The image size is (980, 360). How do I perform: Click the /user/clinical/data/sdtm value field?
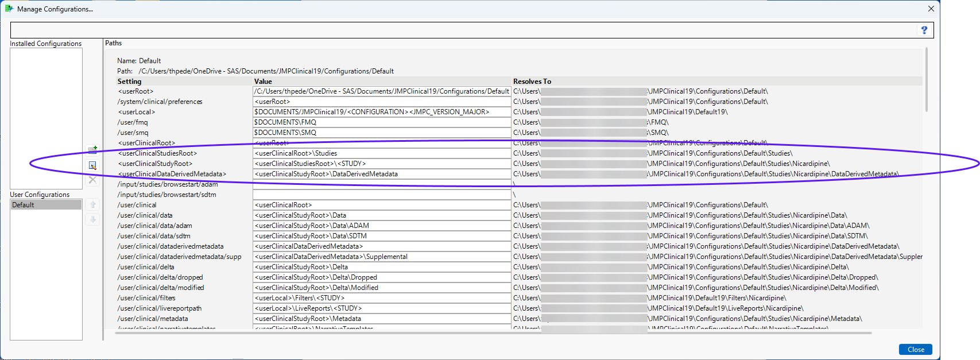coord(382,236)
